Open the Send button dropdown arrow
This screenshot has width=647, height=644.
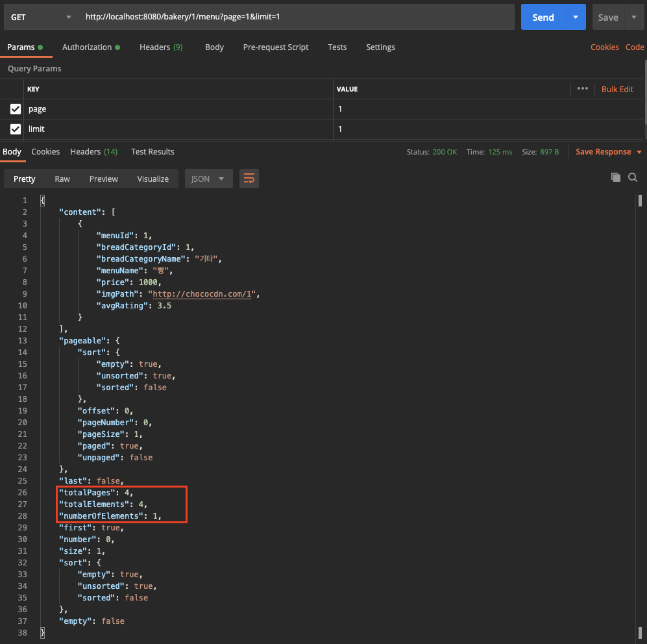(x=576, y=17)
